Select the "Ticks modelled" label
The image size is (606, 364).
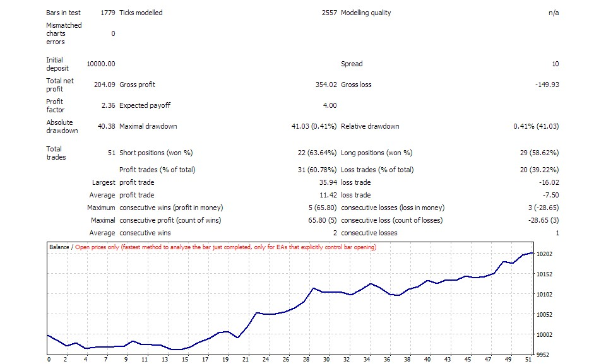click(x=141, y=13)
